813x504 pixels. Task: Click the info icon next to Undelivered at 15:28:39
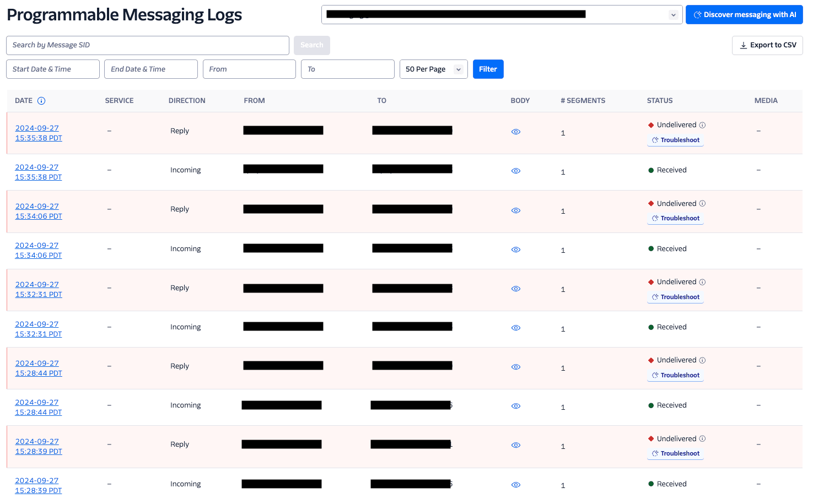tap(702, 438)
